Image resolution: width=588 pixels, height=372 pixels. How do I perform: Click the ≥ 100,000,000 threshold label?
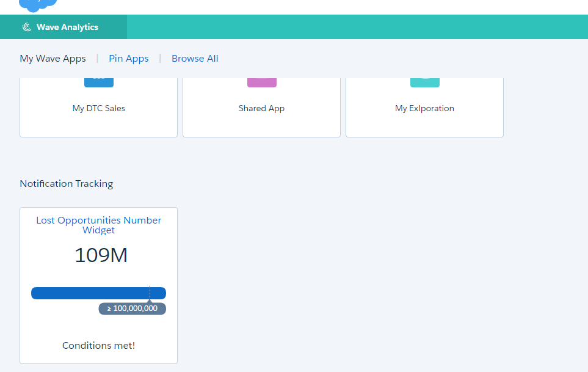click(x=132, y=308)
